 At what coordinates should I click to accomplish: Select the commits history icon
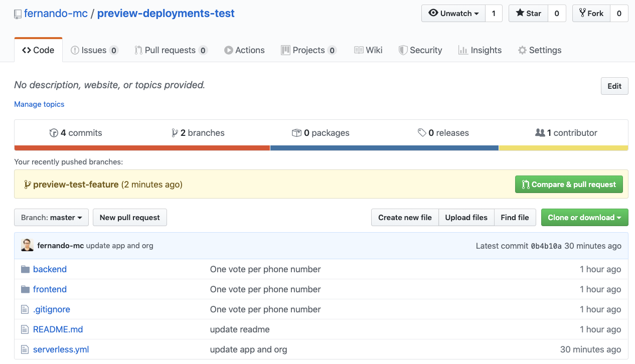54,132
